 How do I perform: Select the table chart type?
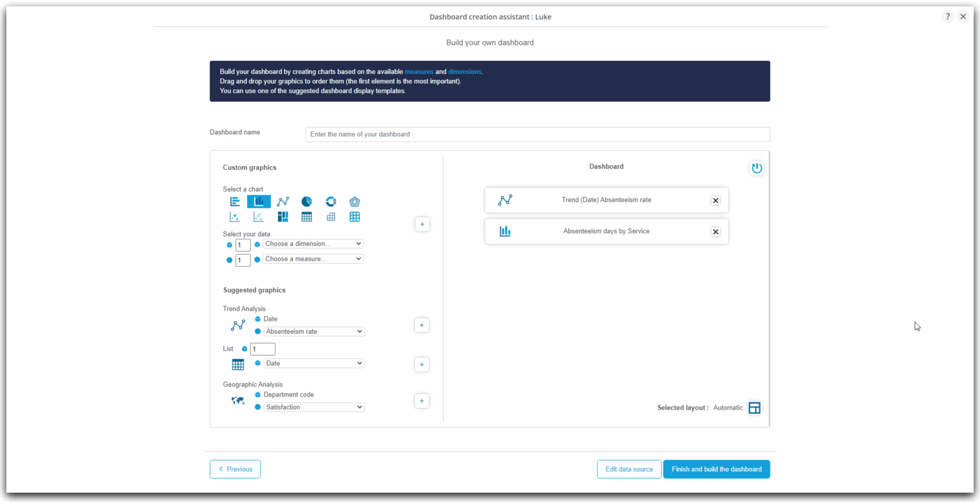306,217
